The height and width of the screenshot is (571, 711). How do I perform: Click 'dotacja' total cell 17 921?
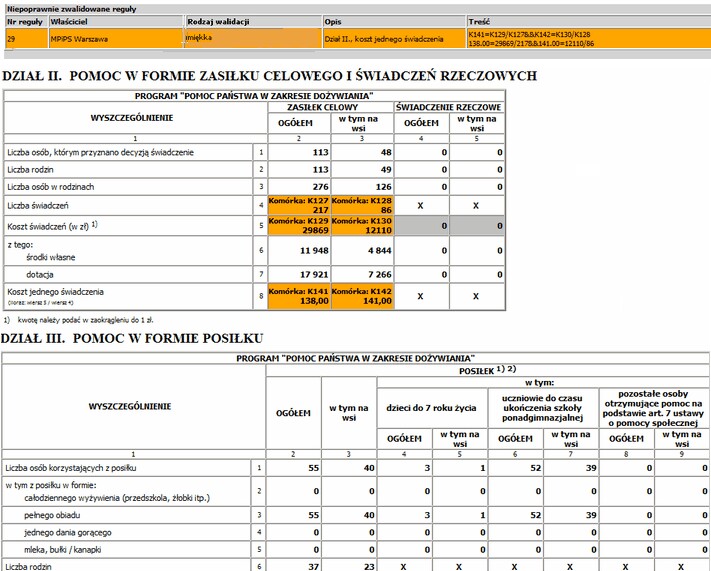299,273
